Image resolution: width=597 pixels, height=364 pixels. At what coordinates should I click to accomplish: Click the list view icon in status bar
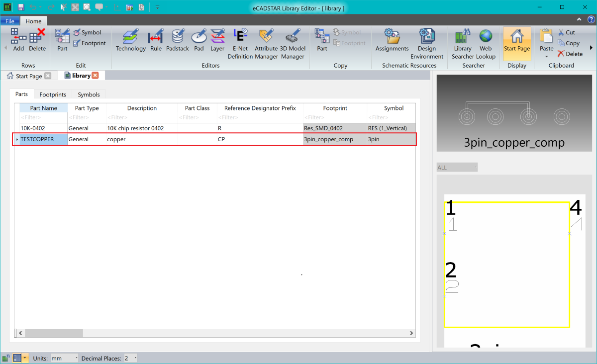click(x=16, y=358)
